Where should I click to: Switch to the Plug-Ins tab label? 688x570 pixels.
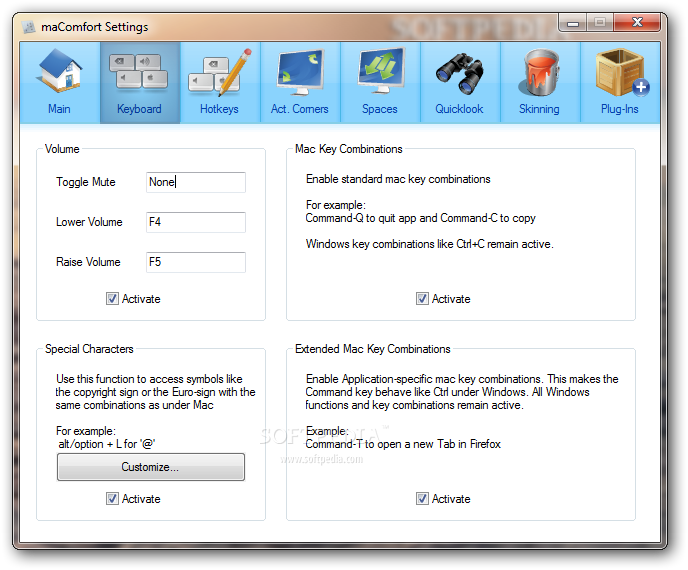coord(620,109)
